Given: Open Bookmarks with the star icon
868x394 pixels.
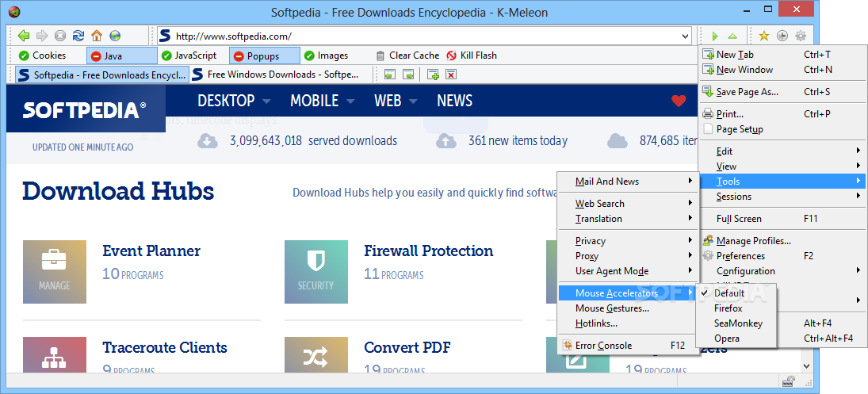Looking at the screenshot, I should [x=764, y=36].
